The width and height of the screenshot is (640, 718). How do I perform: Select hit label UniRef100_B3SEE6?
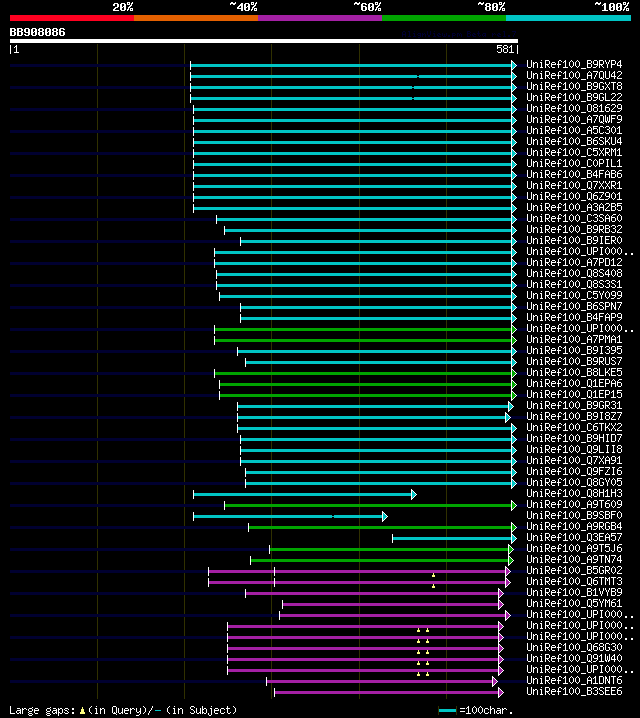pos(574,691)
